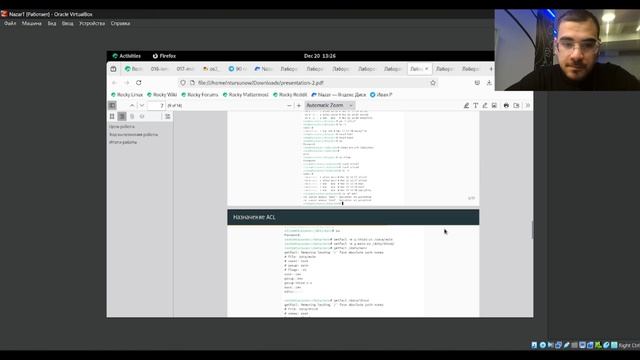The height and width of the screenshot is (360, 640).
Task: Select the PDF add image tool
Action: (x=494, y=105)
